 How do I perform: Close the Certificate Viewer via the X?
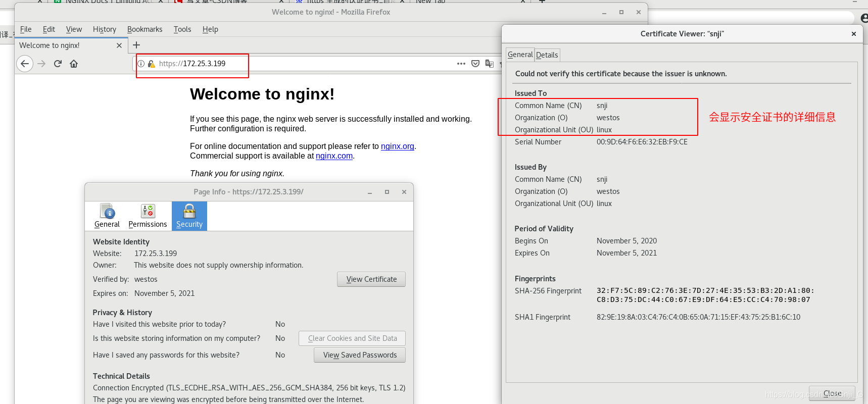point(854,34)
